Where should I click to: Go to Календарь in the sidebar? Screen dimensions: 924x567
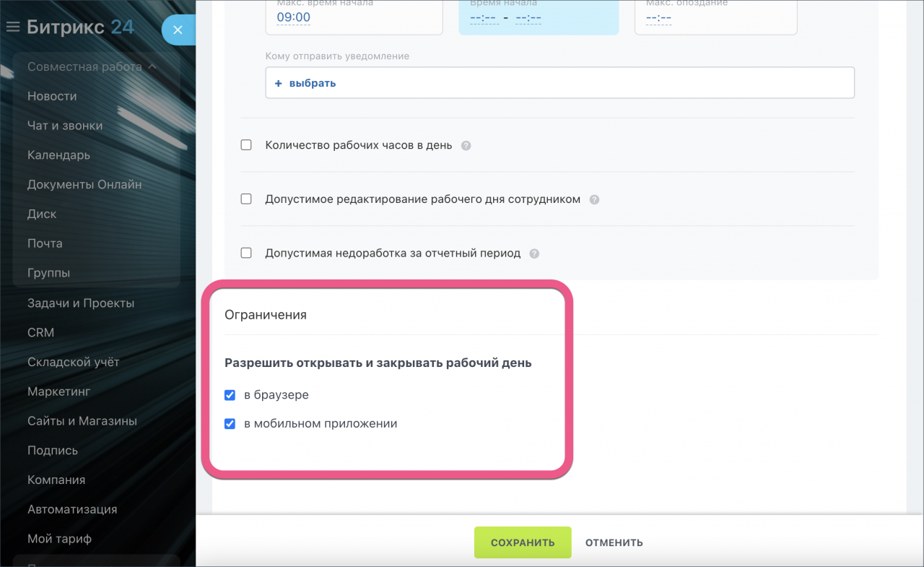click(58, 155)
